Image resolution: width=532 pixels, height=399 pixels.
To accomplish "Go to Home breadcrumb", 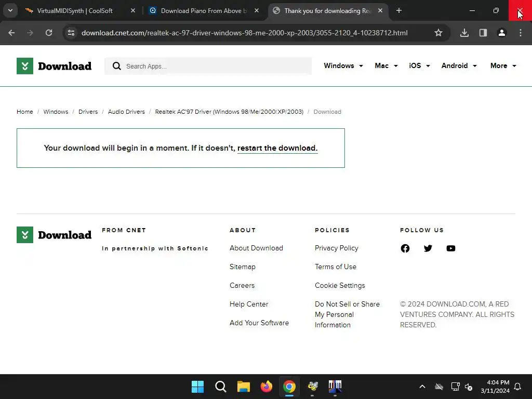I will [25, 112].
